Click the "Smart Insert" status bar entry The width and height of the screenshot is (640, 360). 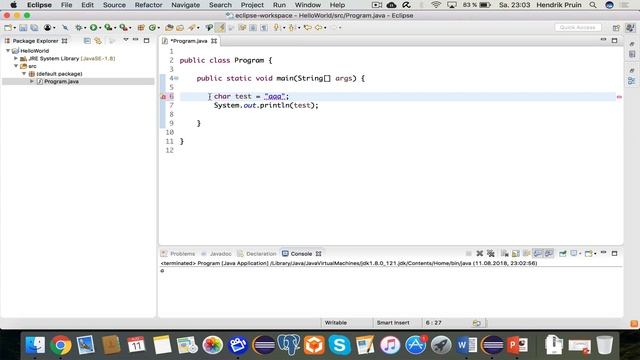point(393,322)
